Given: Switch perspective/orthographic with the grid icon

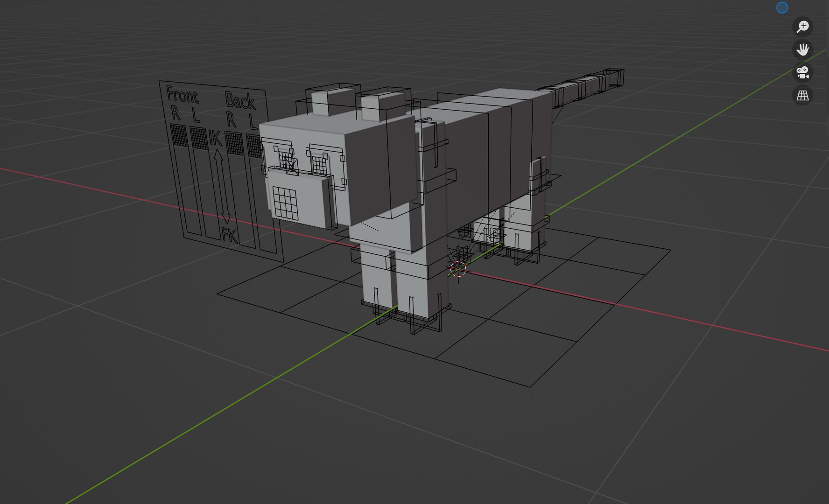Looking at the screenshot, I should [802, 95].
